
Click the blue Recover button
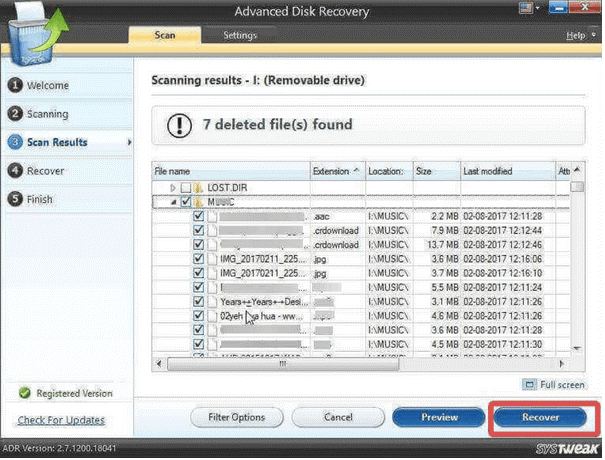540,417
